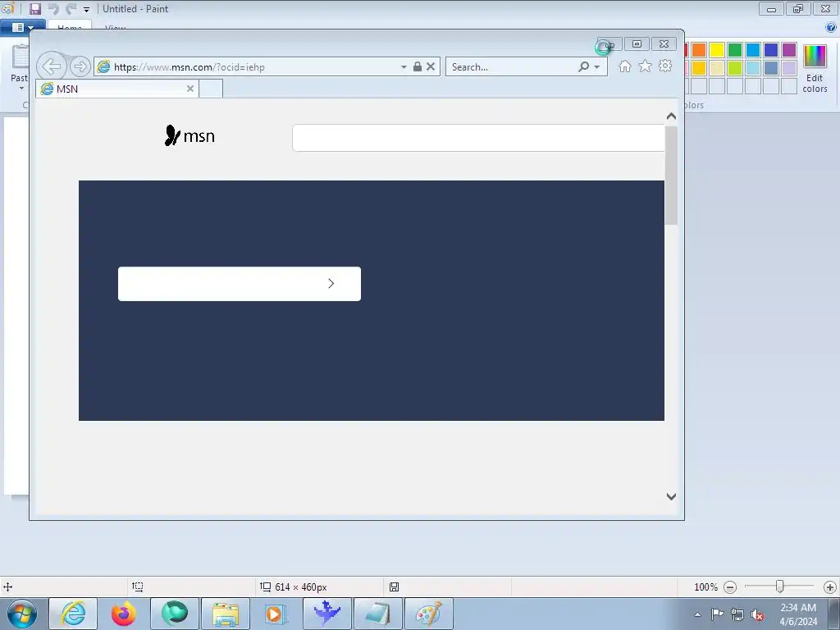Redo the last Paint action
This screenshot has width=840, height=630.
[71, 8]
